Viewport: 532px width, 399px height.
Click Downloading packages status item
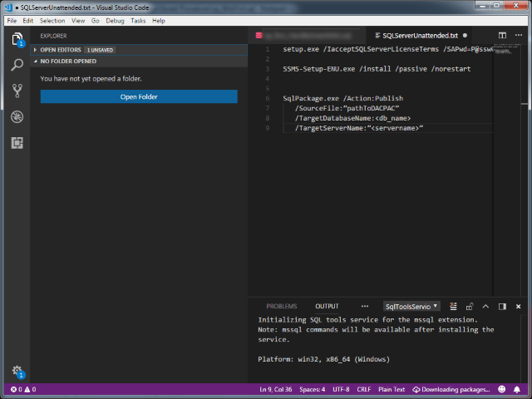coord(451,390)
